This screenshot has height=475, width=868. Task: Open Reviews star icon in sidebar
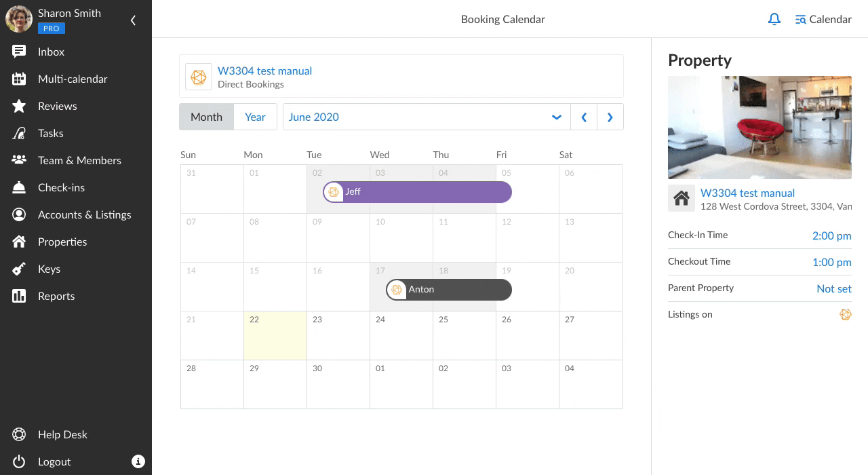coord(19,106)
